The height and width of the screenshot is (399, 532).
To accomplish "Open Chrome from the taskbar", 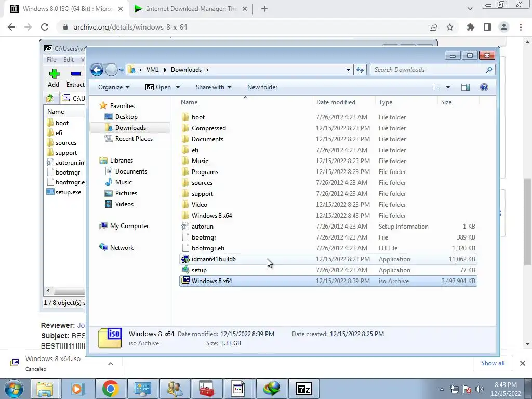I will 110,389.
